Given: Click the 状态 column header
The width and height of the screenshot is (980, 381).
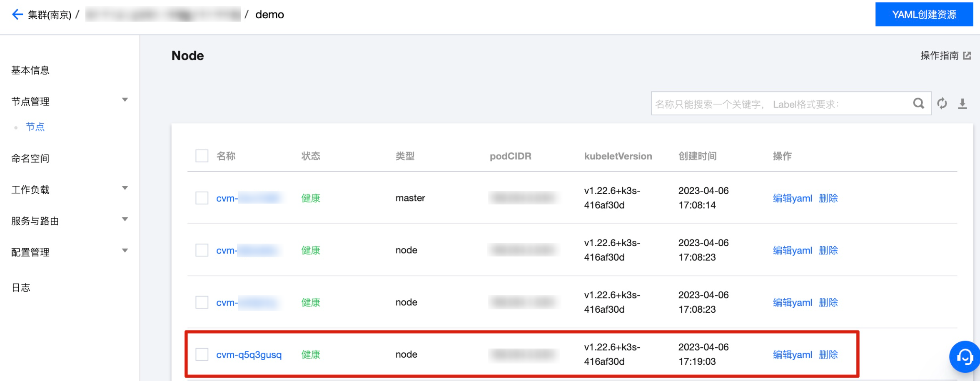Looking at the screenshot, I should (x=311, y=156).
